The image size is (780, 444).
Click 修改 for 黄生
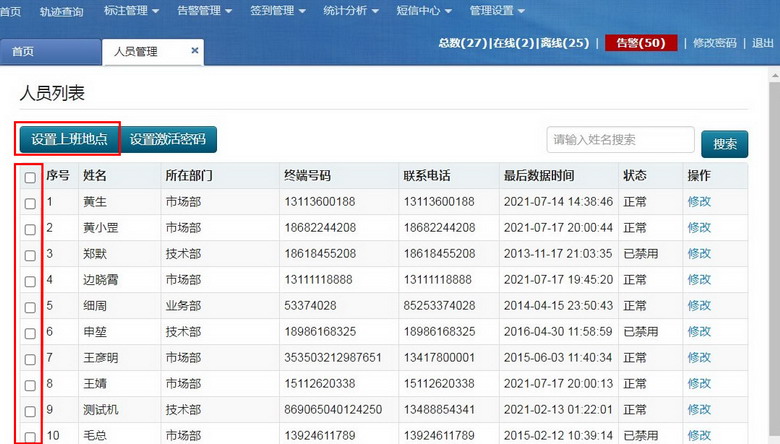699,201
